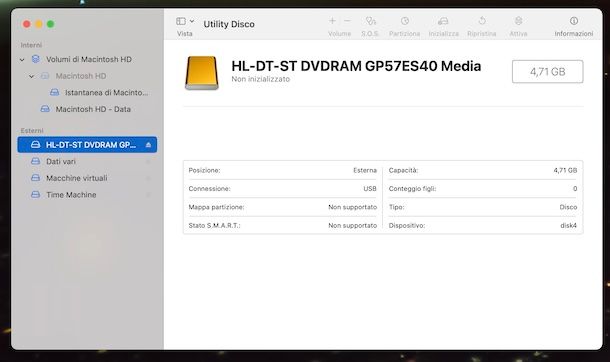Click the disk4 device value
The height and width of the screenshot is (362, 610).
click(x=568, y=226)
